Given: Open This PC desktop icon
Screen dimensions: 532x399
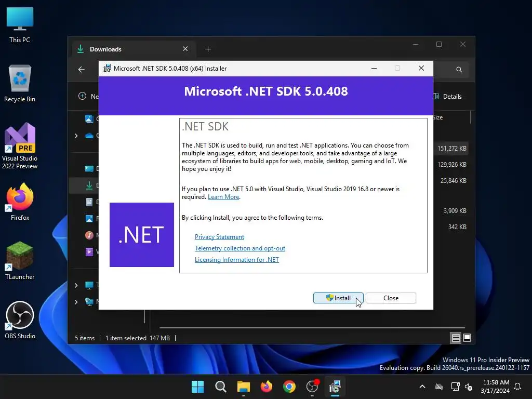Looking at the screenshot, I should click(x=20, y=25).
